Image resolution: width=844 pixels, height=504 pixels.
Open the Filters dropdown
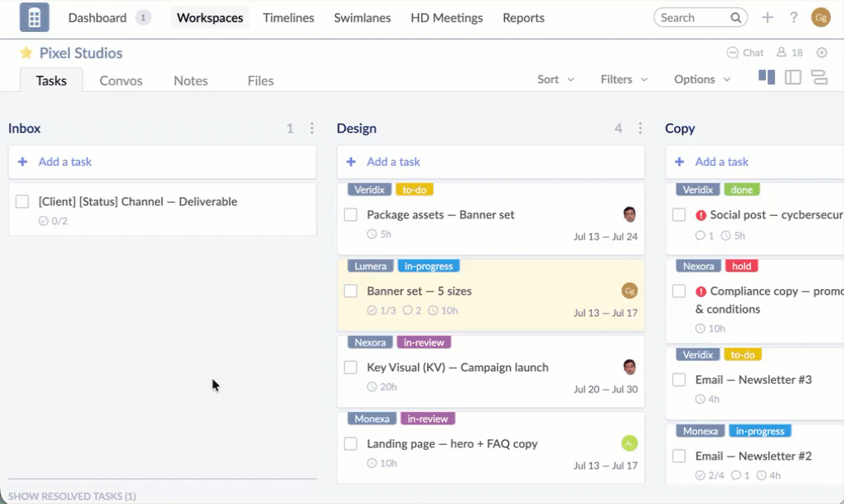[624, 79]
